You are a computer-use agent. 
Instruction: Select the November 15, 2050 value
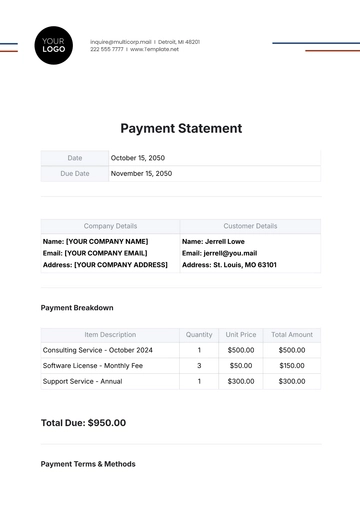coord(141,174)
